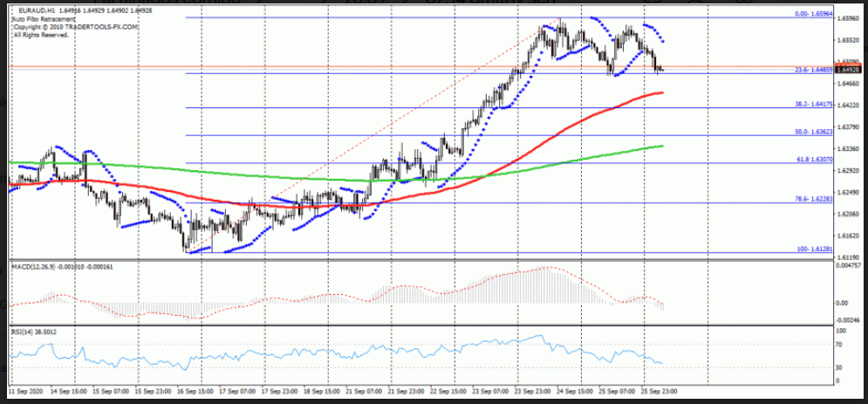Image resolution: width=868 pixels, height=404 pixels.
Task: Select the '61.8 1.63070' Fibonacci label
Action: (813, 160)
